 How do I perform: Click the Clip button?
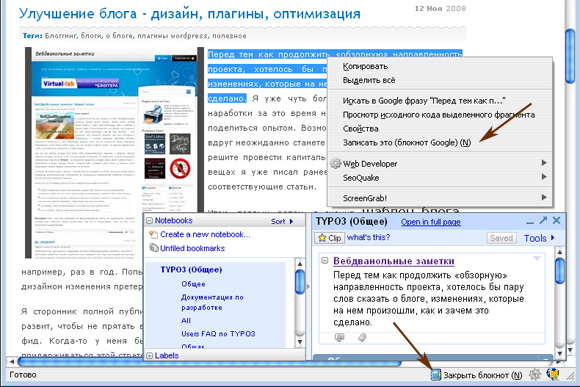[330, 238]
